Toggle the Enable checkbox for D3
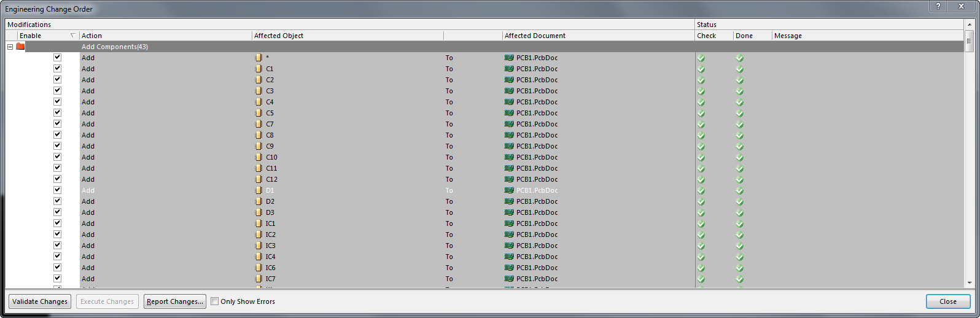The height and width of the screenshot is (318, 980). (57, 212)
